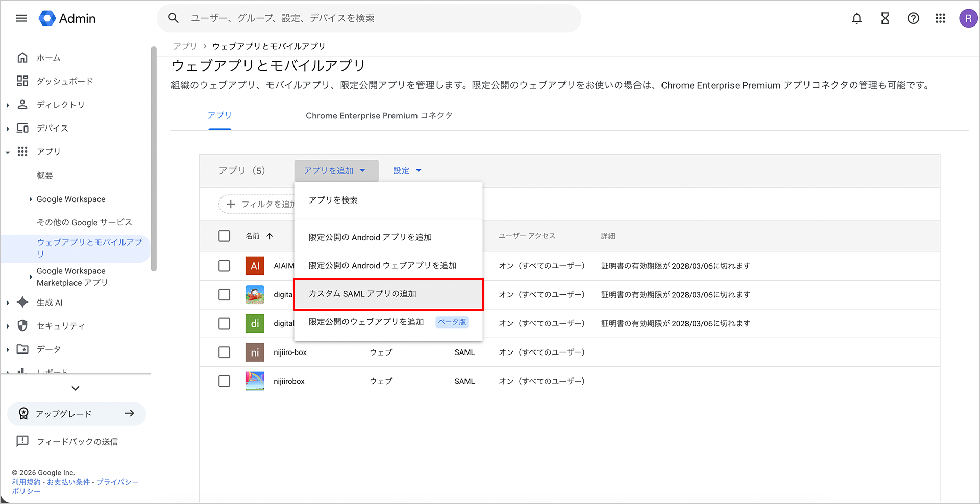
Task: Click the nijiirobox rainbow app icon
Action: 255,381
